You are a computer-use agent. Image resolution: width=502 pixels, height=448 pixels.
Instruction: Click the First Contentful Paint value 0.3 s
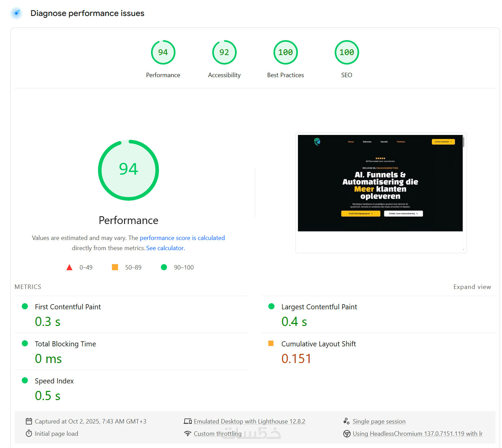[x=48, y=322]
